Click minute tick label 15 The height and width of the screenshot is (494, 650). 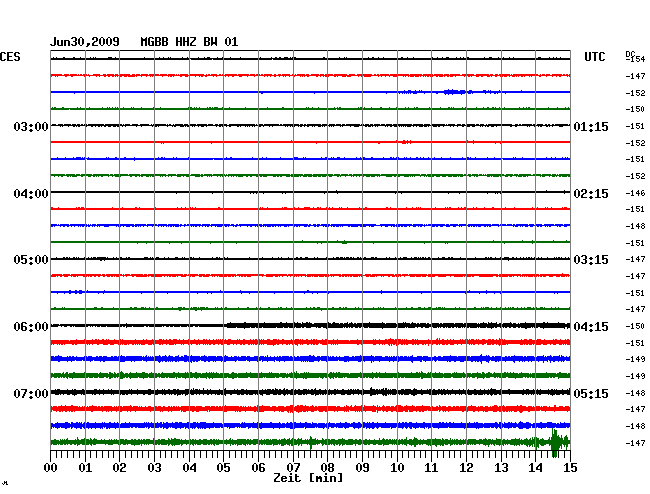pyautogui.click(x=570, y=467)
